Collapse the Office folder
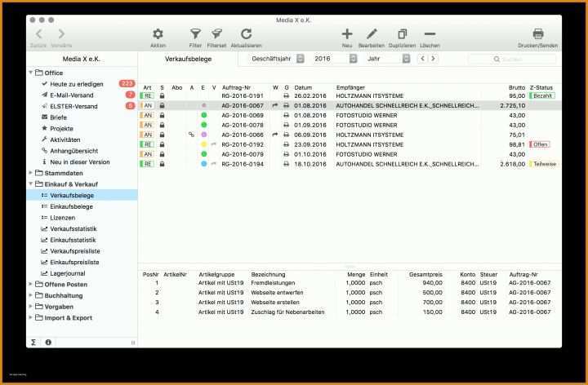Viewport: 588px width, 385px height. 31,73
